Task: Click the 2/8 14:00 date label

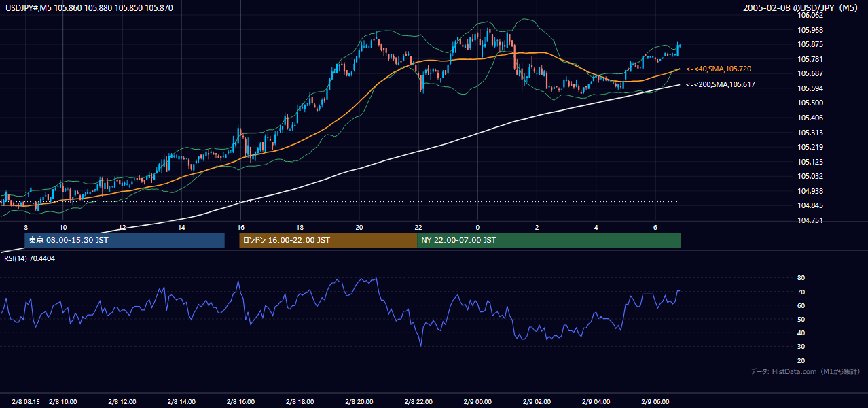Action: coord(181,402)
